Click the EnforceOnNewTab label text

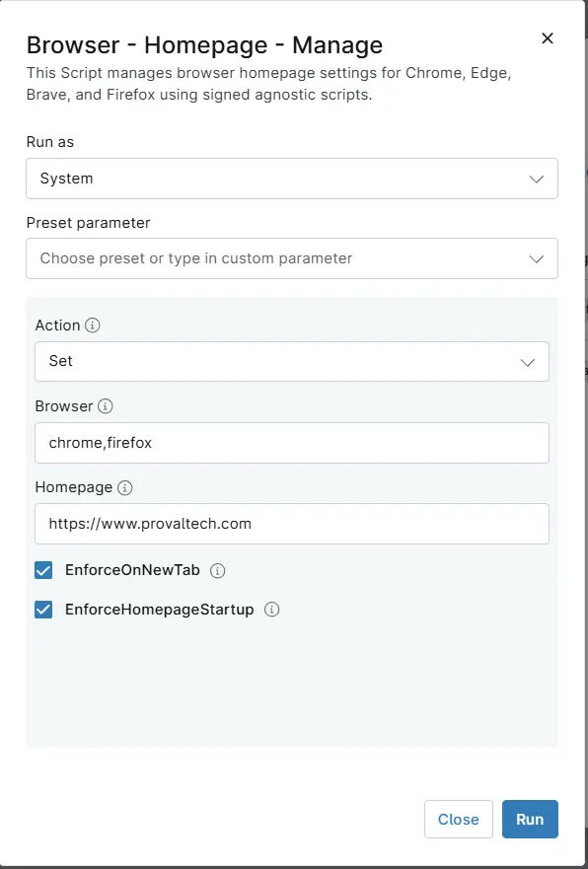point(132,570)
